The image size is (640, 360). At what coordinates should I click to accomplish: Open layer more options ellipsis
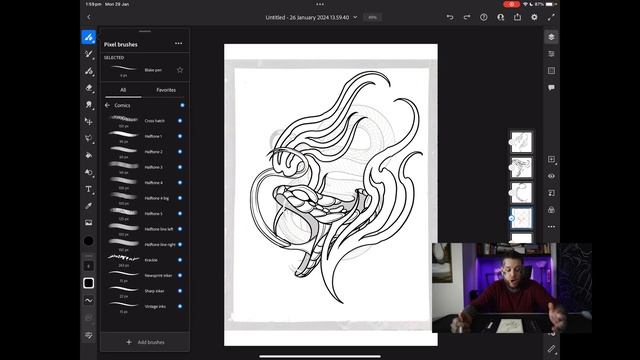point(551,227)
